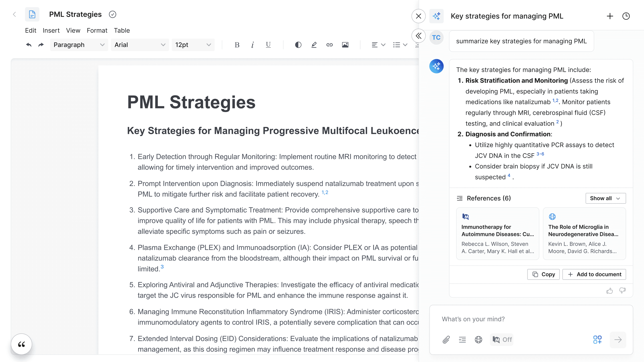Click citation 1,2 after natalizumab in chat
This screenshot has height=362, width=644.
click(x=555, y=100)
